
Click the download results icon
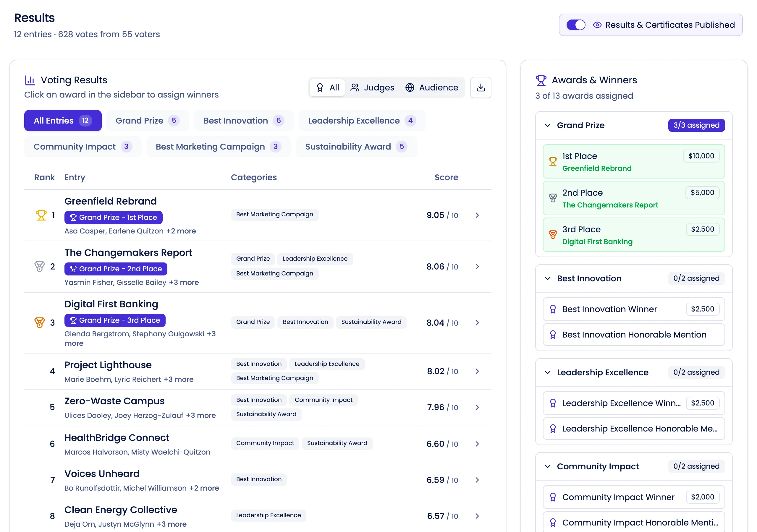(481, 87)
